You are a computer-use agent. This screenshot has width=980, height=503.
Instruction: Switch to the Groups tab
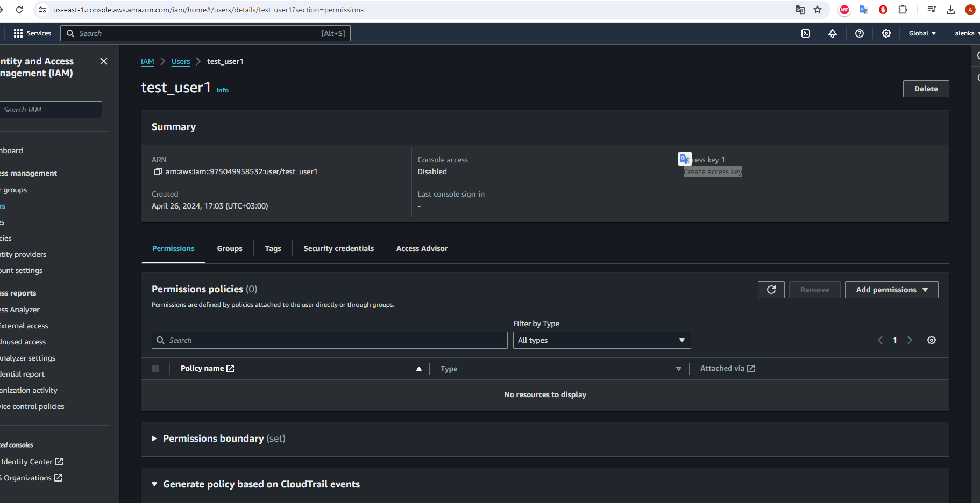pyautogui.click(x=230, y=248)
